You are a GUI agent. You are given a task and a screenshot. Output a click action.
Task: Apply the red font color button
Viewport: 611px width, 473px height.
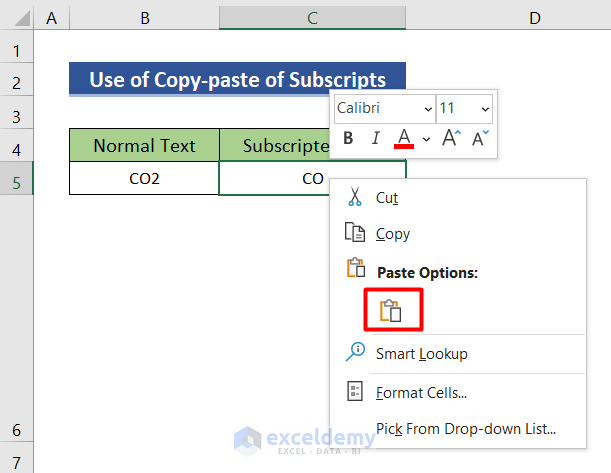click(404, 138)
